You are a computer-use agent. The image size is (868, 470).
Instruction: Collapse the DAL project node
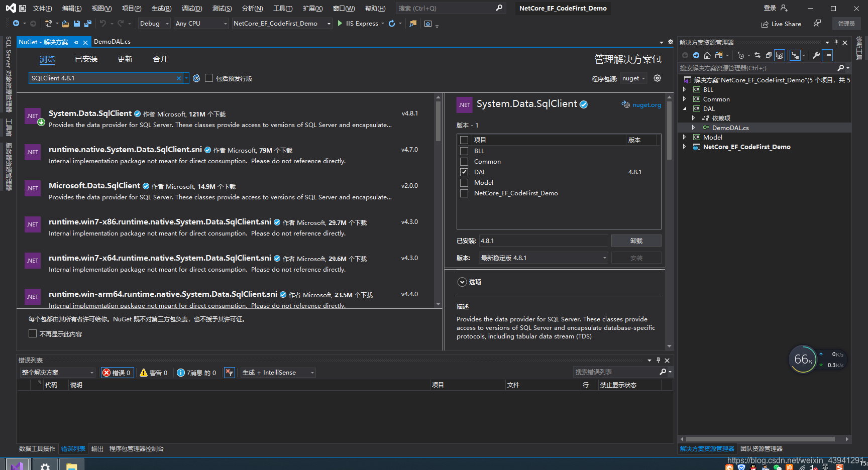[684, 108]
